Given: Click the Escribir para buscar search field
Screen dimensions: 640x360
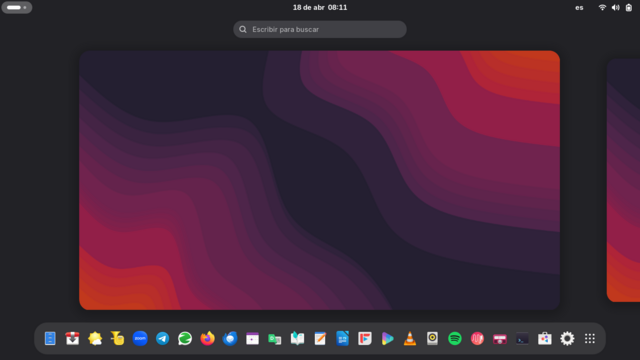Looking at the screenshot, I should click(320, 29).
